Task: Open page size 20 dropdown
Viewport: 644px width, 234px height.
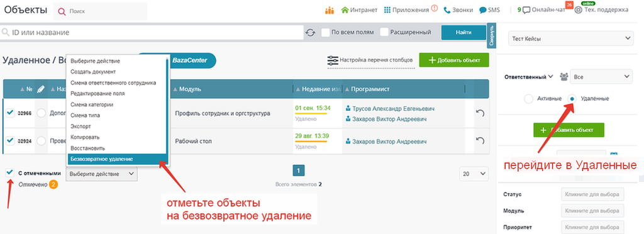Action: [x=474, y=174]
